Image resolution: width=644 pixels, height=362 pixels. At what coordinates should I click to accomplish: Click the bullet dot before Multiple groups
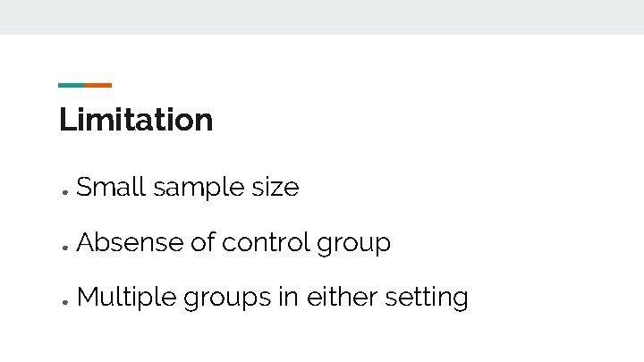pos(65,302)
